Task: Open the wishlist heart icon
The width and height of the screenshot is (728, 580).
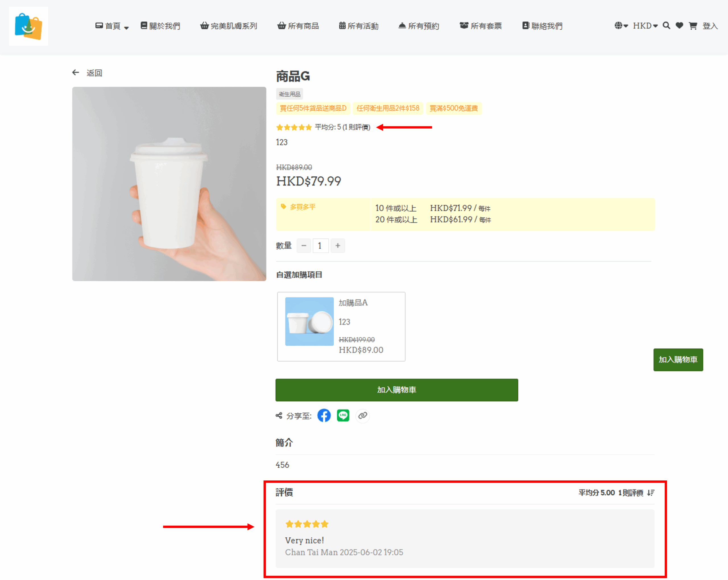Action: [x=679, y=26]
